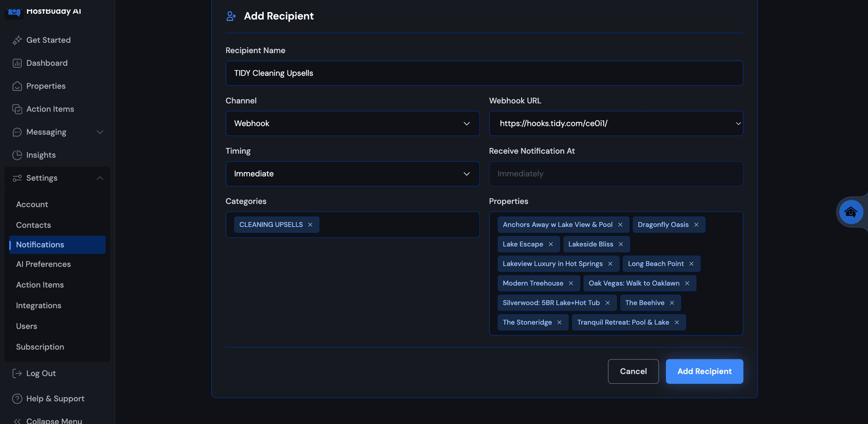
Task: Select the Messaging chat bubble icon
Action: click(17, 132)
